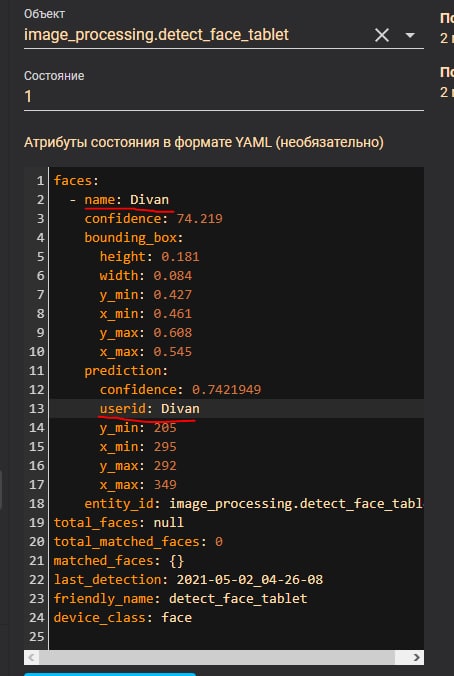This screenshot has width=454, height=676.
Task: Click the 'friendly_name: detect_face_tablet' line
Action: (x=180, y=598)
